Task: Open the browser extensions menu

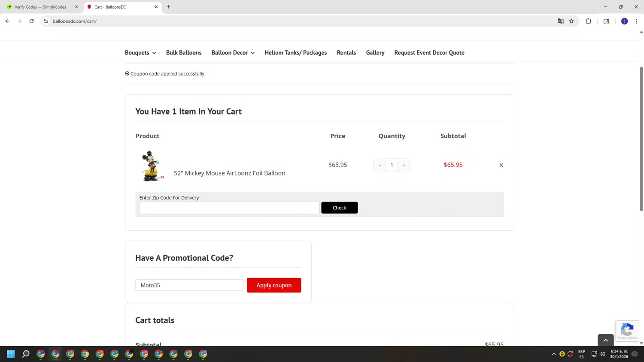Action: 588,21
